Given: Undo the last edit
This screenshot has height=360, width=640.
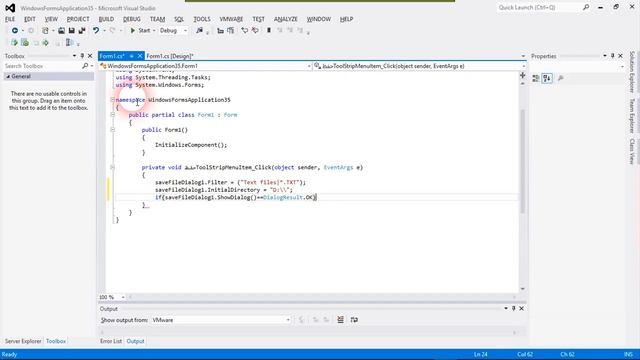Looking at the screenshot, I should tap(96, 31).
